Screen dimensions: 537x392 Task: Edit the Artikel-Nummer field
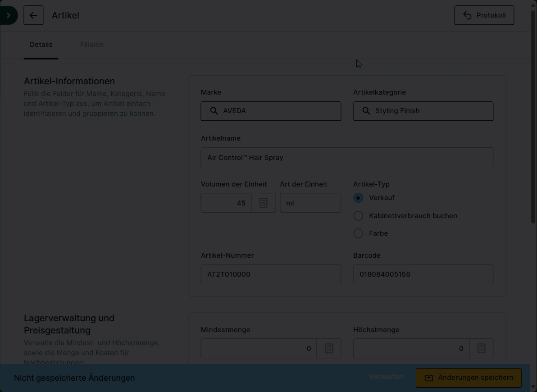point(271,274)
